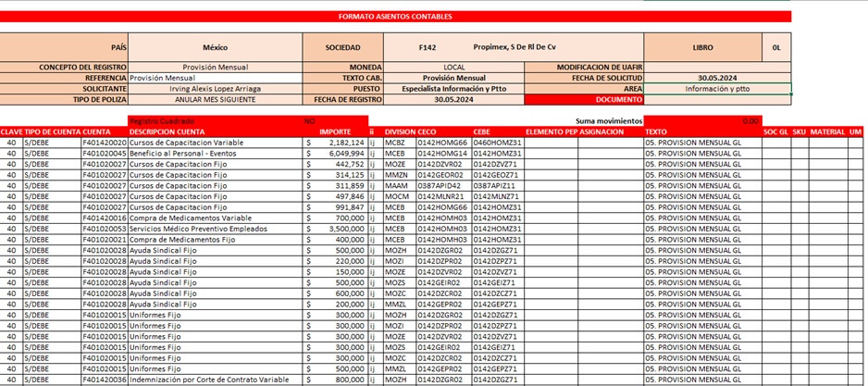Click the México country cell
This screenshot has width=868, height=386.
215,47
